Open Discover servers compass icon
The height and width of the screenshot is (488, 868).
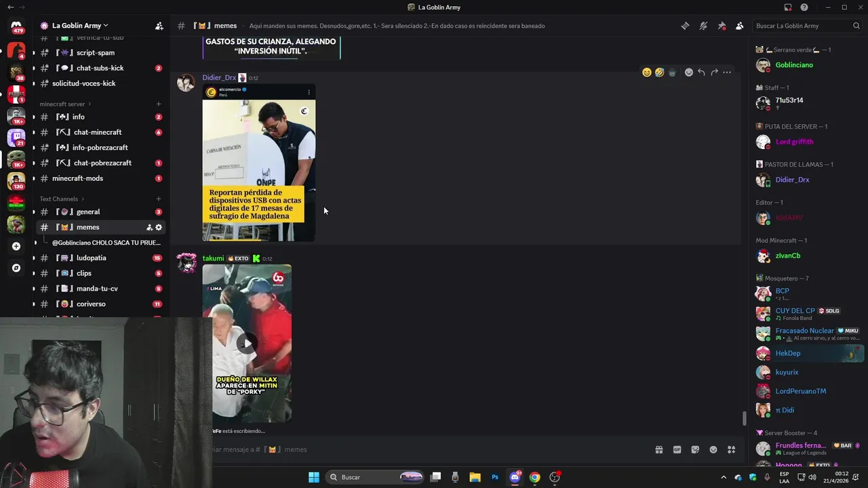tap(16, 268)
